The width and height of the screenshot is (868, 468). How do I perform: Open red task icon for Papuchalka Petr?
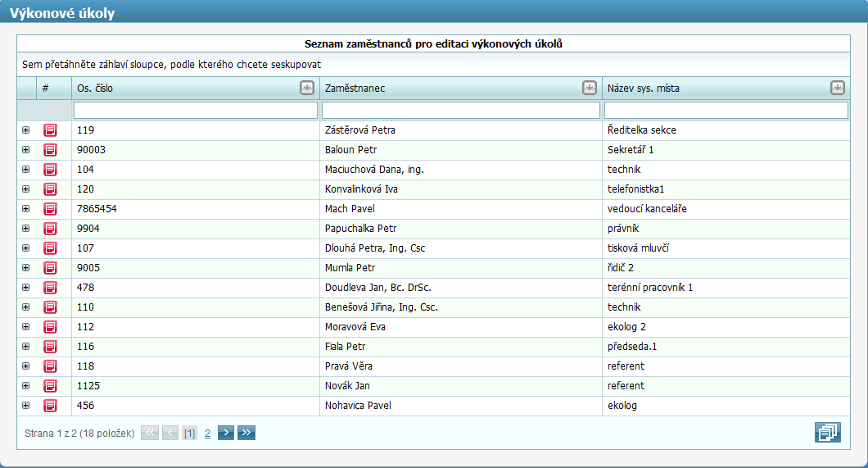coord(50,229)
